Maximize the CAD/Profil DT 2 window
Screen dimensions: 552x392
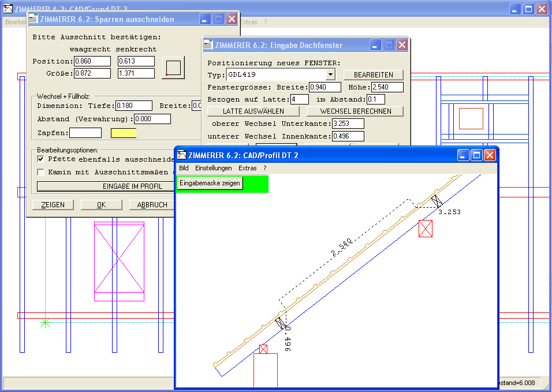[x=477, y=155]
